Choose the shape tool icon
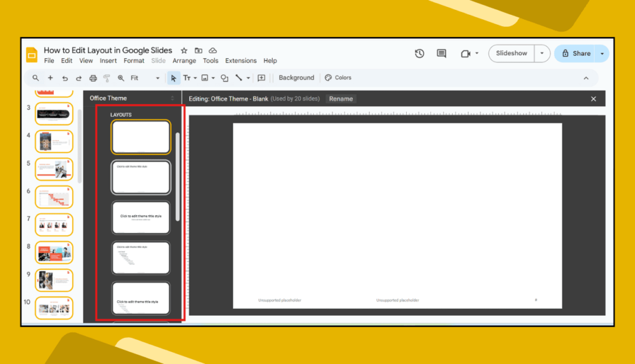Image resolution: width=635 pixels, height=364 pixels. coord(224,78)
